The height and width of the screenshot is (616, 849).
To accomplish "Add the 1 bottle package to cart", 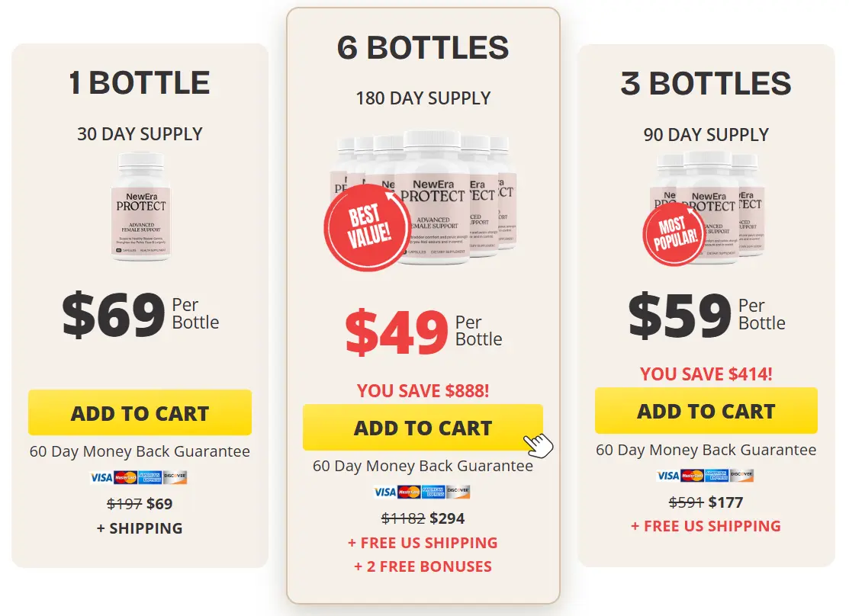I will point(140,413).
